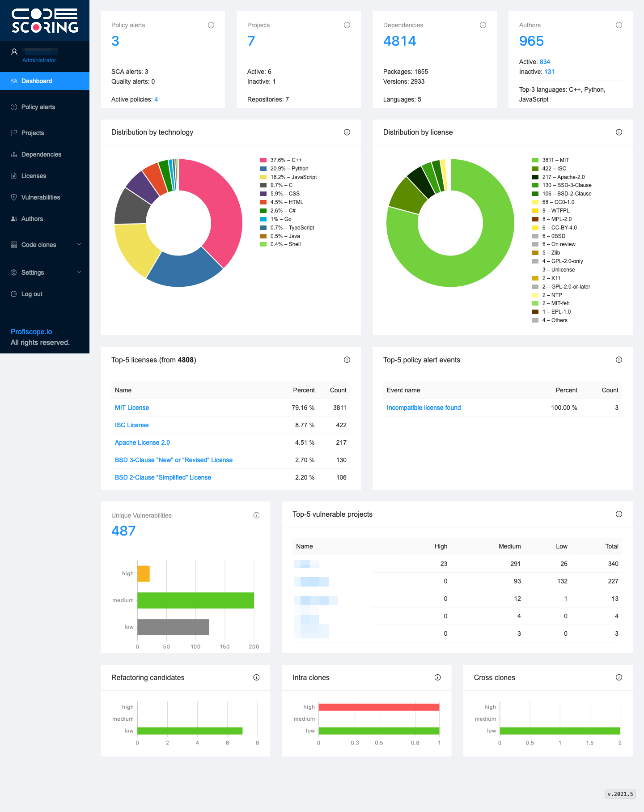Toggle the ISC license legend entry
Screen dimensions: 644x812
[549, 169]
